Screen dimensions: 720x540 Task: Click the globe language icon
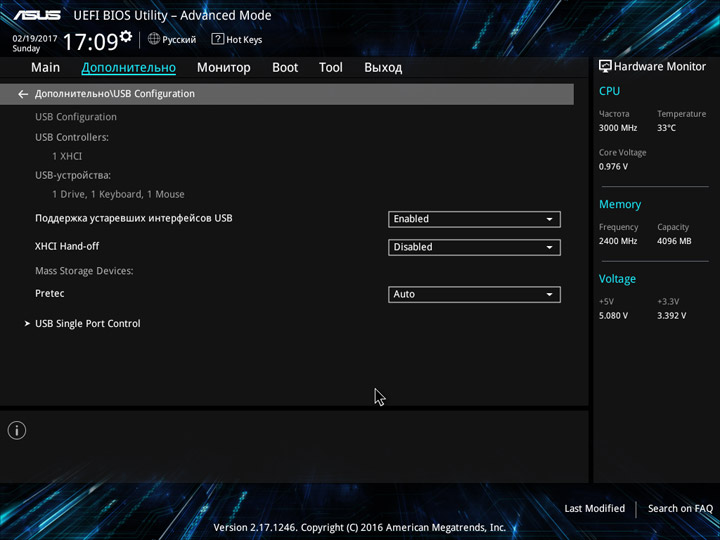tap(154, 39)
